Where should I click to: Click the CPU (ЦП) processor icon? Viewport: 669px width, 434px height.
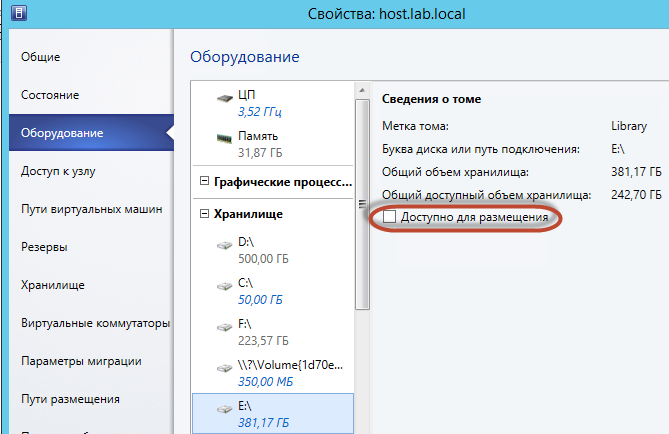point(223,96)
